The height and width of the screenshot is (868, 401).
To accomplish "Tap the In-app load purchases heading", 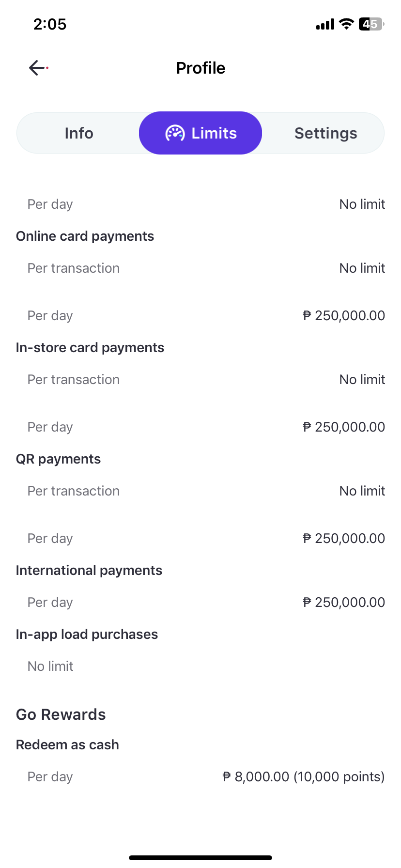I will [87, 635].
